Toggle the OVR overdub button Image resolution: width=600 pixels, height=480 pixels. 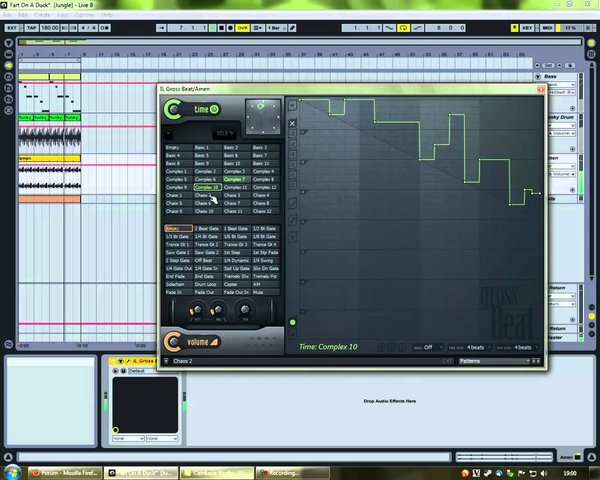pos(242,28)
